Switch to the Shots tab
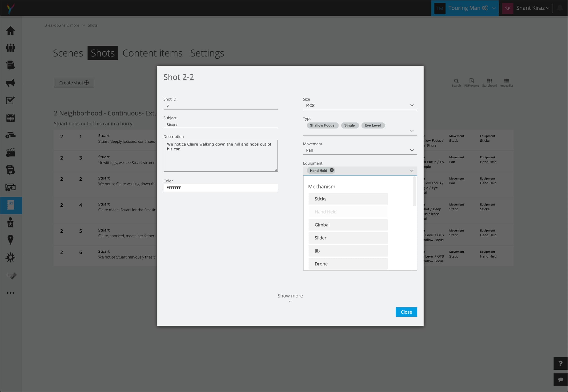 click(103, 53)
